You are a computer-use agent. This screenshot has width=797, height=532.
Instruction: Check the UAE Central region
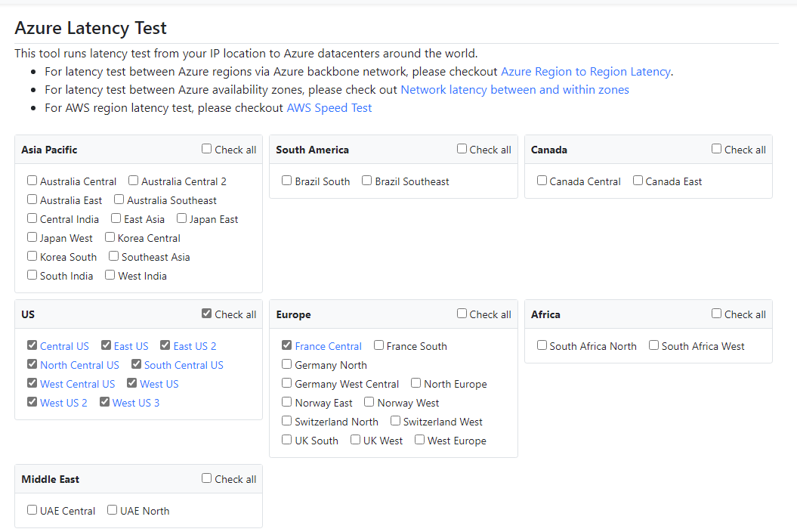(x=32, y=510)
